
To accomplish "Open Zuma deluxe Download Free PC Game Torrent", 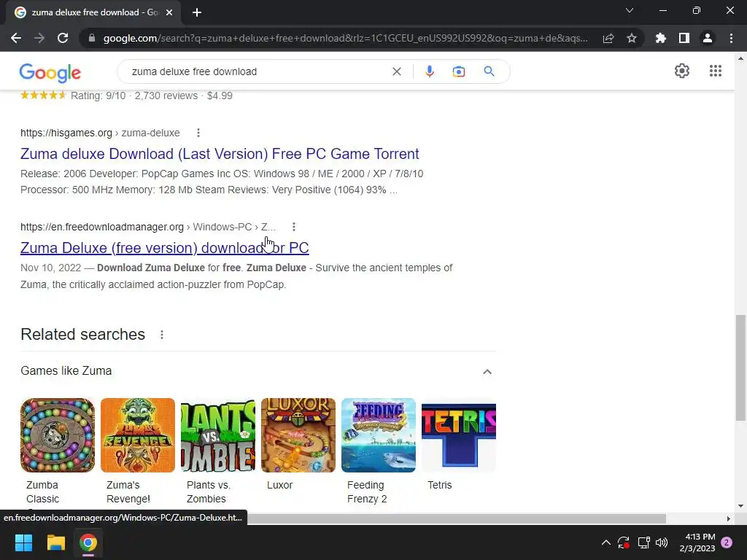I will tap(220, 154).
